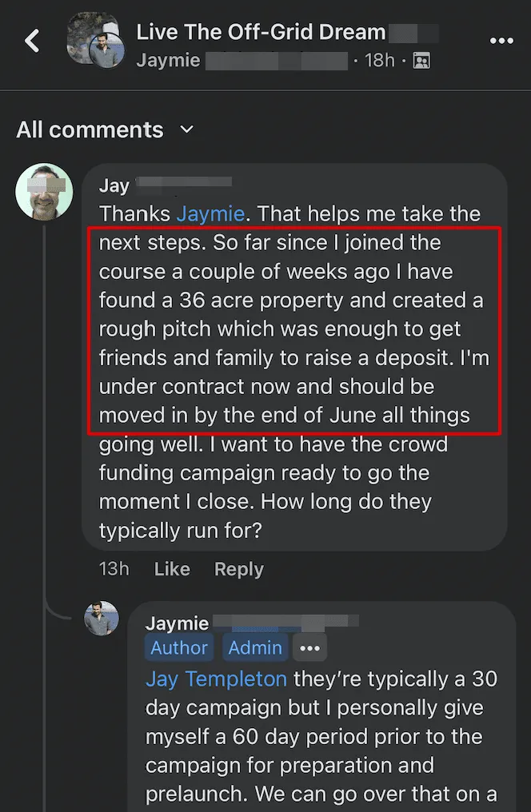Viewport: 531px width, 812px height.
Task: Tap Jay's comment about the 36 acre property
Action: (293, 329)
